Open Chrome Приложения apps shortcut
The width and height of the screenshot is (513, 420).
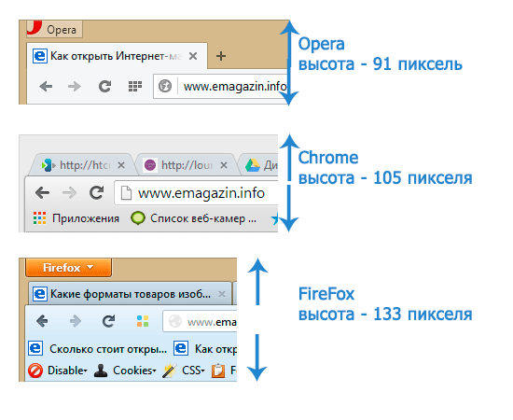pos(76,218)
